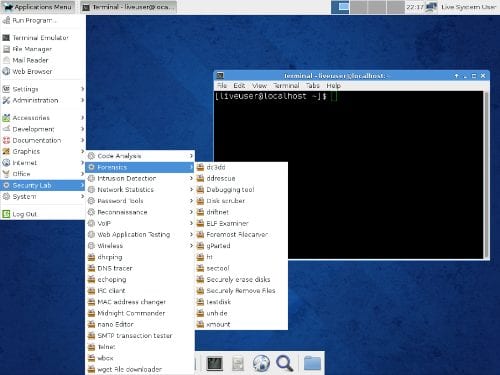
Task: Open the terminal's Tabs menu
Action: [313, 86]
